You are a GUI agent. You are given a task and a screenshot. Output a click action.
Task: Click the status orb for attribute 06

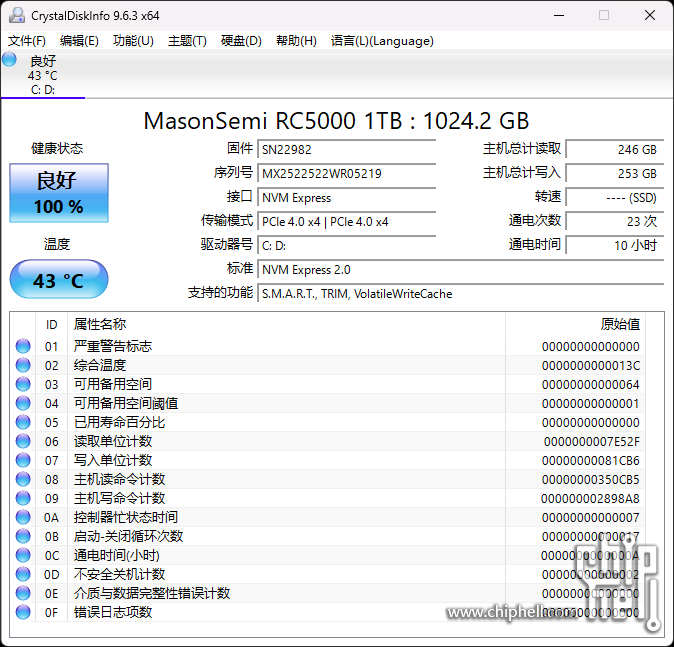pos(23,441)
